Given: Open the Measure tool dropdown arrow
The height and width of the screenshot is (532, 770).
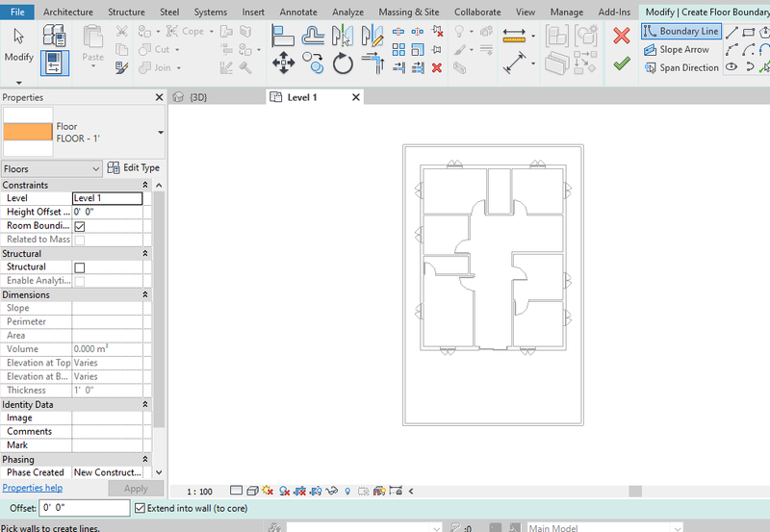Looking at the screenshot, I should (x=533, y=36).
